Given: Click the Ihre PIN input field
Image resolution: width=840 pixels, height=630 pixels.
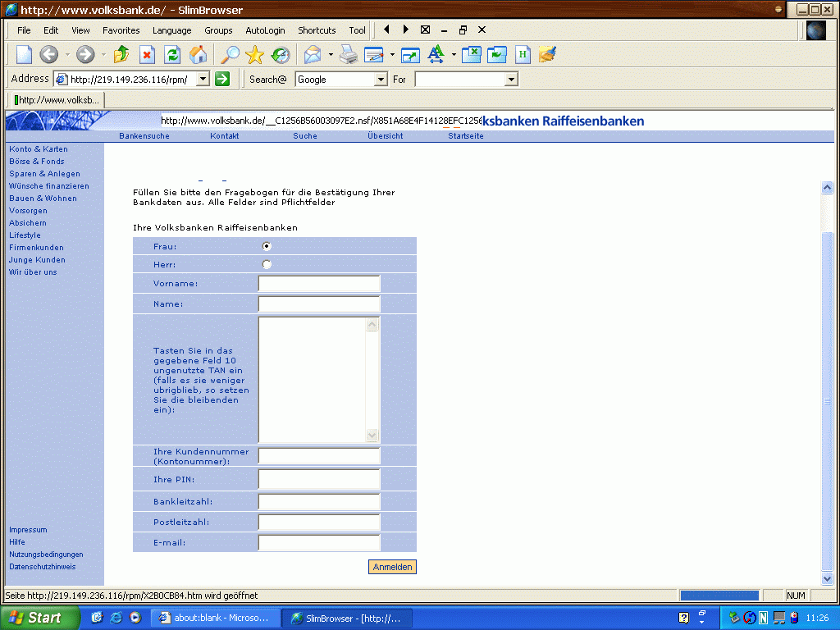Looking at the screenshot, I should point(319,479).
